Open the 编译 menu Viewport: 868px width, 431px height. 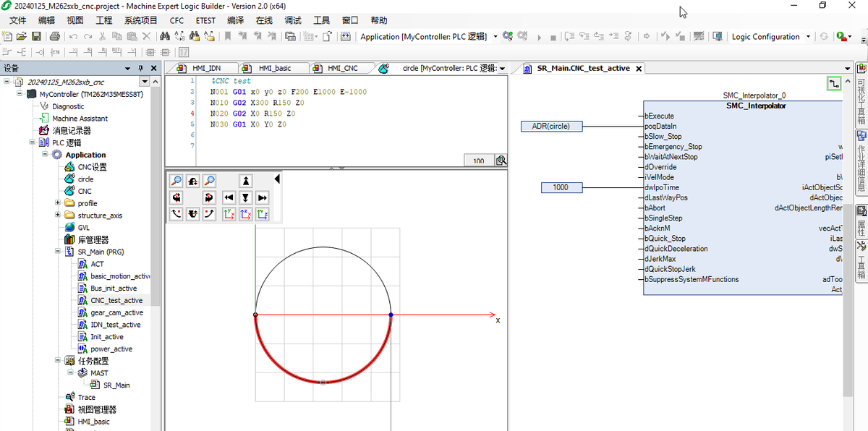point(236,20)
